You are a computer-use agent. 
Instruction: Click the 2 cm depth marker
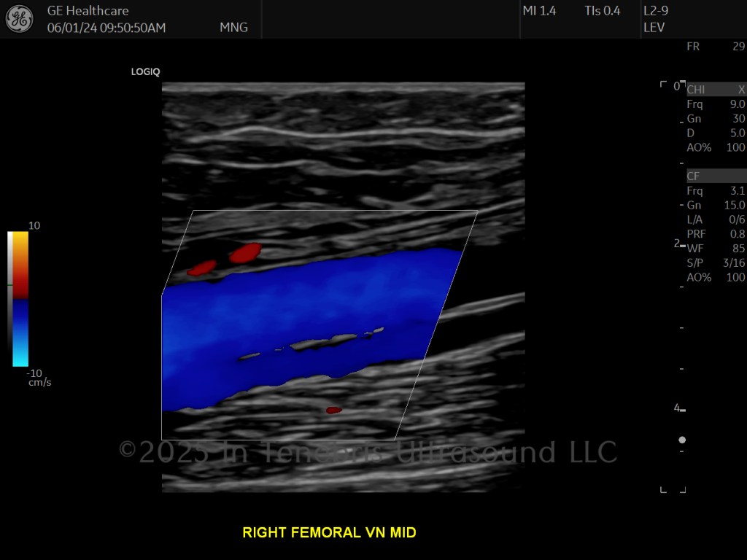(677, 244)
